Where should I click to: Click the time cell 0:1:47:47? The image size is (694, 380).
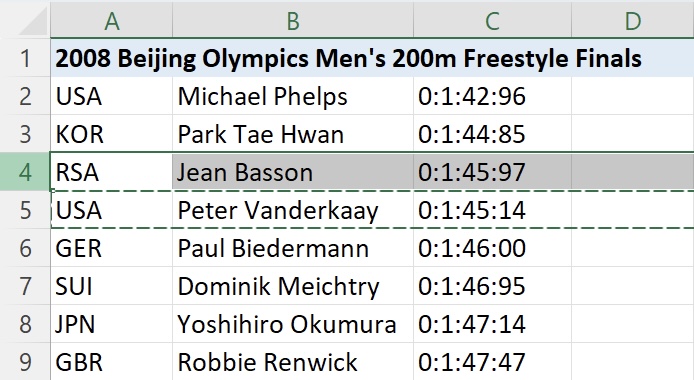point(492,361)
